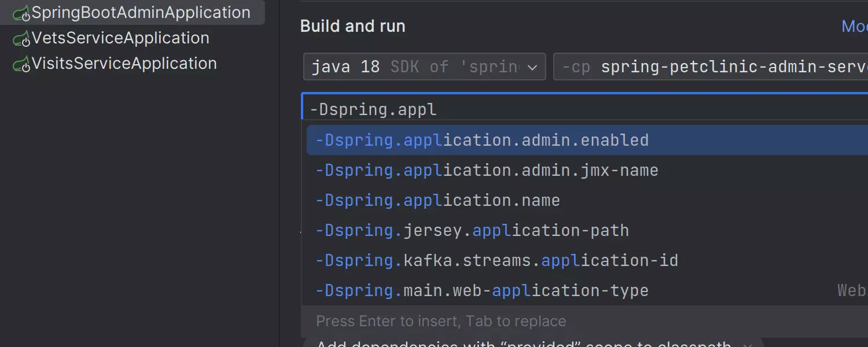Click the VetsServiceApplication Spring Boot icon
Image resolution: width=868 pixels, height=347 pixels.
tap(21, 39)
